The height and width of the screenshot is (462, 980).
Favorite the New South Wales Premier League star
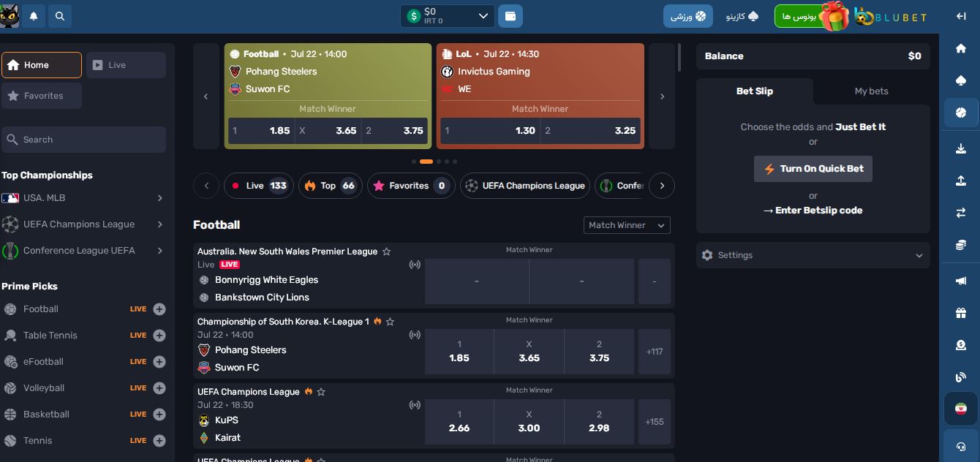tap(387, 251)
